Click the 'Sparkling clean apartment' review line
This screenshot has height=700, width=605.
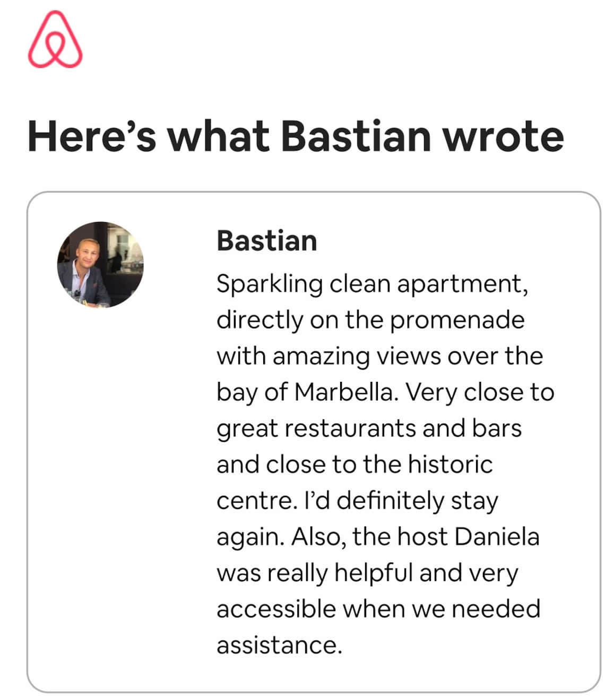[373, 285]
